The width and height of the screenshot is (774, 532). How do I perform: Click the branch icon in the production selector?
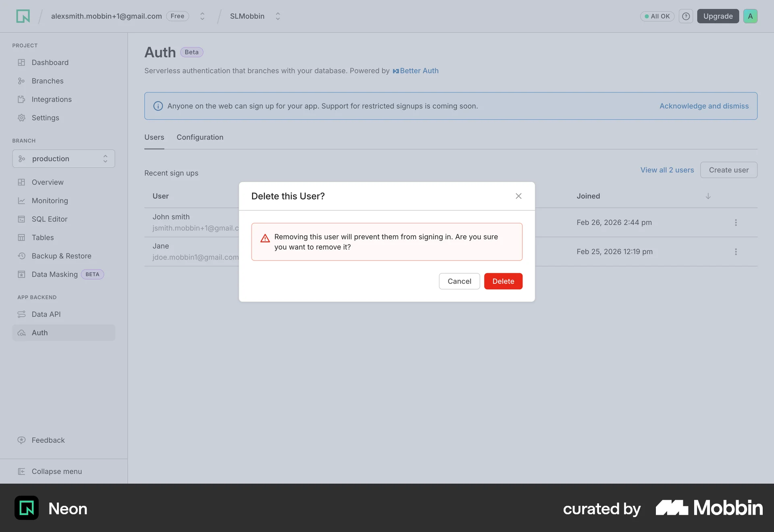(22, 159)
